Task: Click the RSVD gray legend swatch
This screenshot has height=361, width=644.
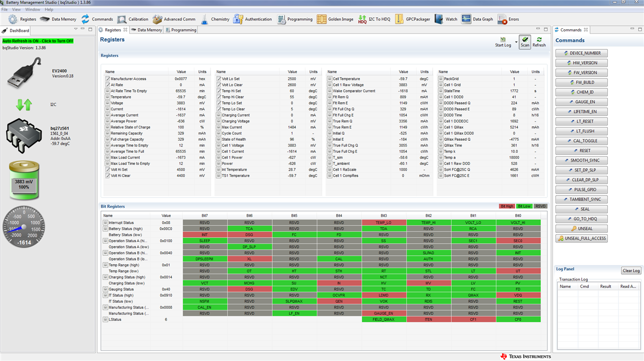Action: coord(540,206)
